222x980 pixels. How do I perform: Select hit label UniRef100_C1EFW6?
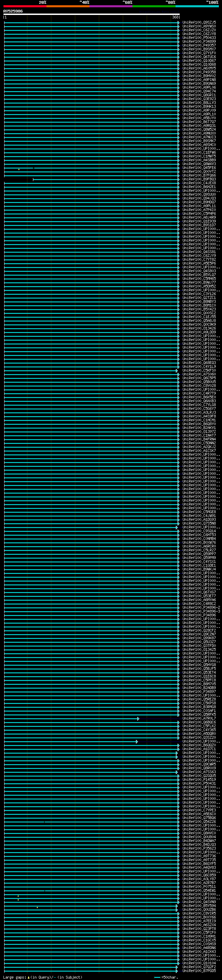point(199,153)
